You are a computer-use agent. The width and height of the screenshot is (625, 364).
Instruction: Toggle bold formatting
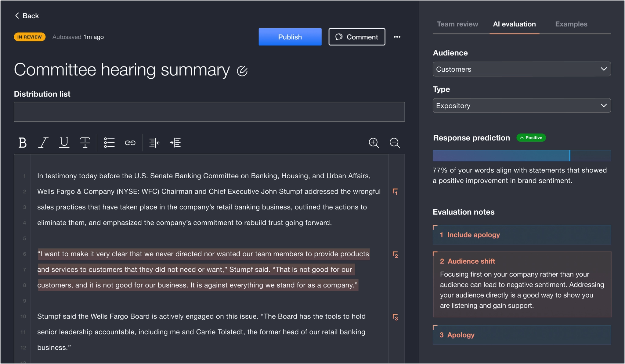22,143
